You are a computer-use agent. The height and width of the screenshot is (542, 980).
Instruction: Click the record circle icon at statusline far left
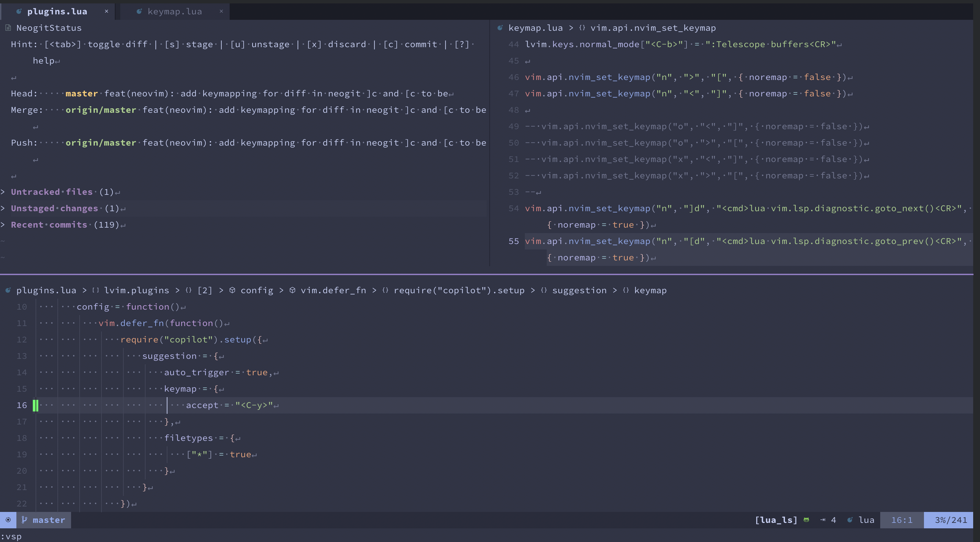[x=8, y=520]
